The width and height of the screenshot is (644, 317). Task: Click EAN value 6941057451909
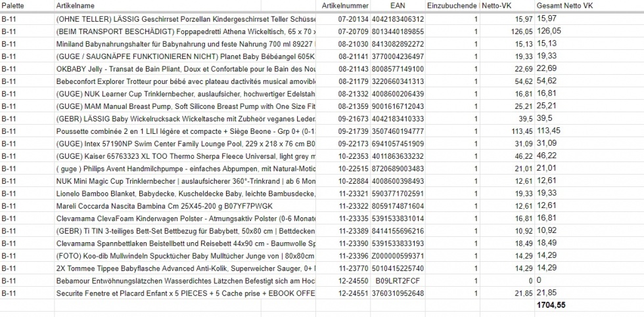398,144
